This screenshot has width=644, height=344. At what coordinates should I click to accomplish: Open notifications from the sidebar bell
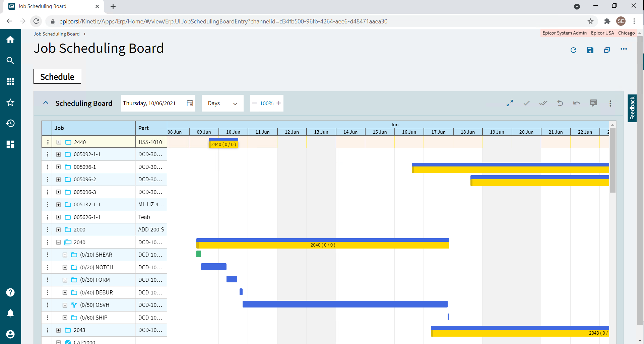pyautogui.click(x=10, y=313)
